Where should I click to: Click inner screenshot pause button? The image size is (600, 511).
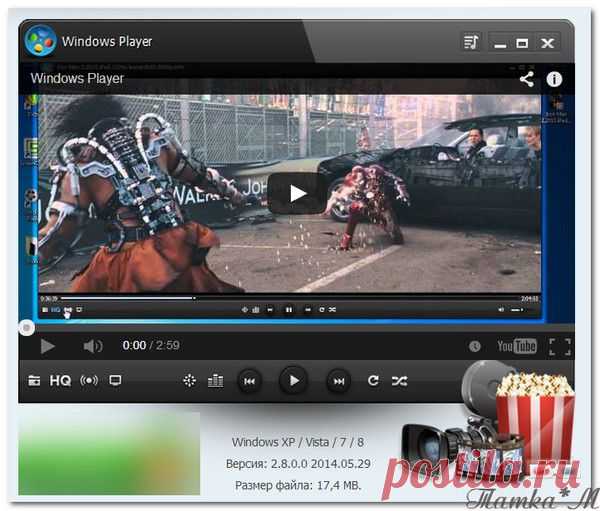pyautogui.click(x=289, y=309)
